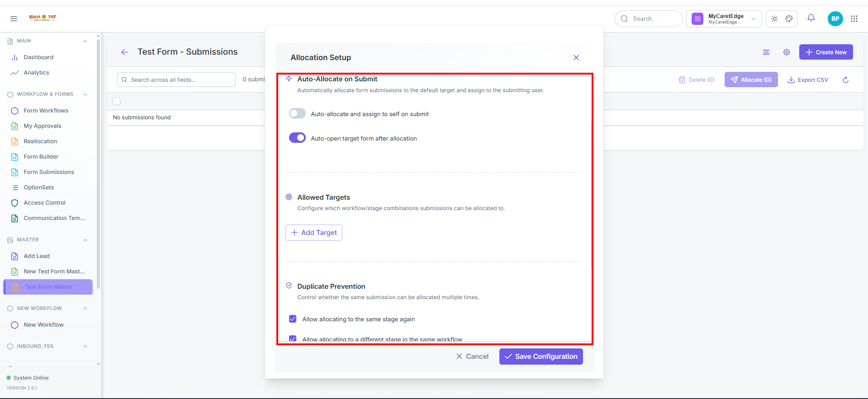This screenshot has height=399, width=868.
Task: Open the MyCaretEdge workspace dropdown
Action: click(x=724, y=19)
